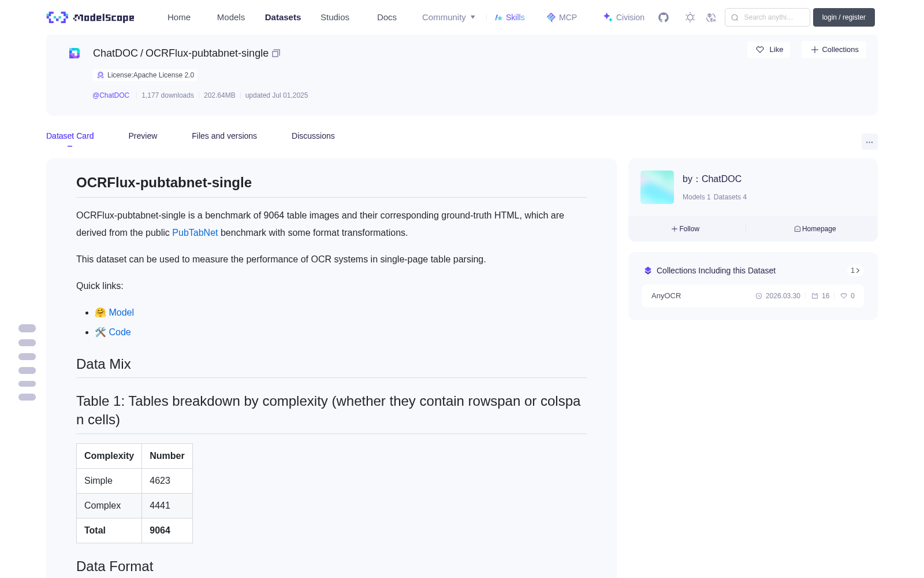924x578 pixels.
Task: Click the ChatDOC author gradient thumbnail
Action: point(657,187)
